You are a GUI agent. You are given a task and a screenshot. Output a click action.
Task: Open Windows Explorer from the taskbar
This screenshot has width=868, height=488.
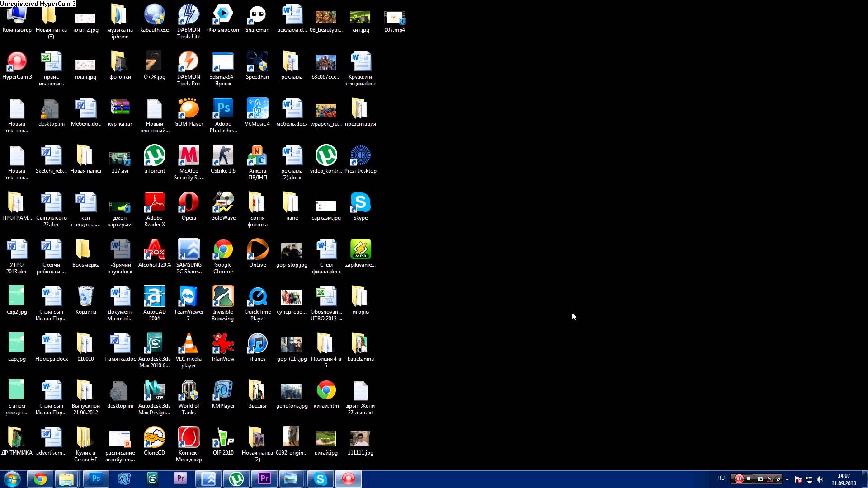pyautogui.click(x=66, y=479)
